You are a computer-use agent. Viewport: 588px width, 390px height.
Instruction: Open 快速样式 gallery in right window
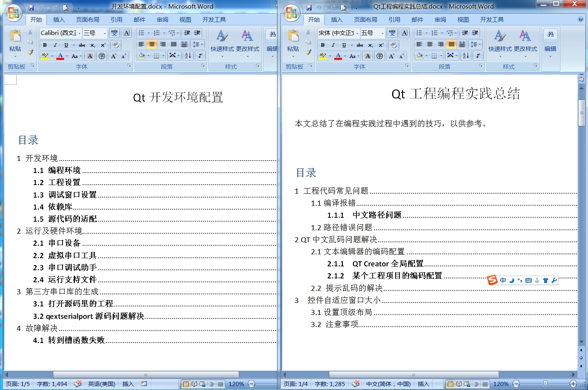[500, 44]
